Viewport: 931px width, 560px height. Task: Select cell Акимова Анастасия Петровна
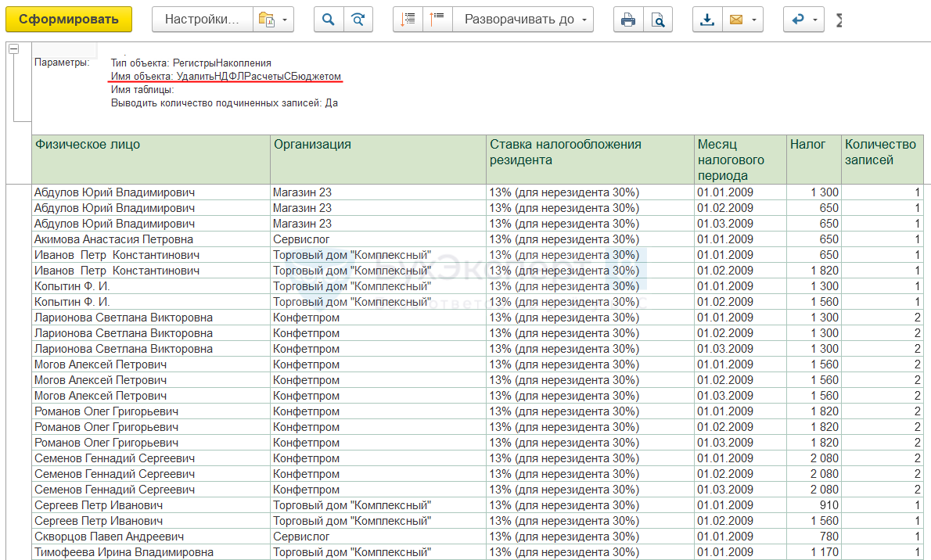click(x=113, y=239)
